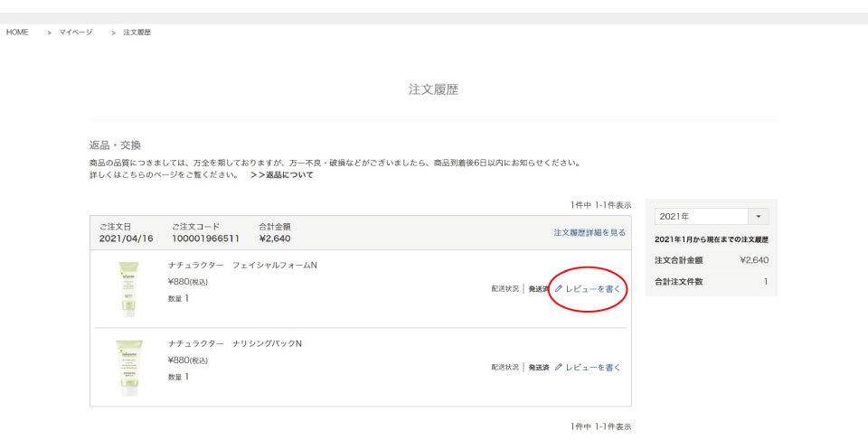
Task: View order details via 注文履歴詳細を見る
Action: [590, 233]
